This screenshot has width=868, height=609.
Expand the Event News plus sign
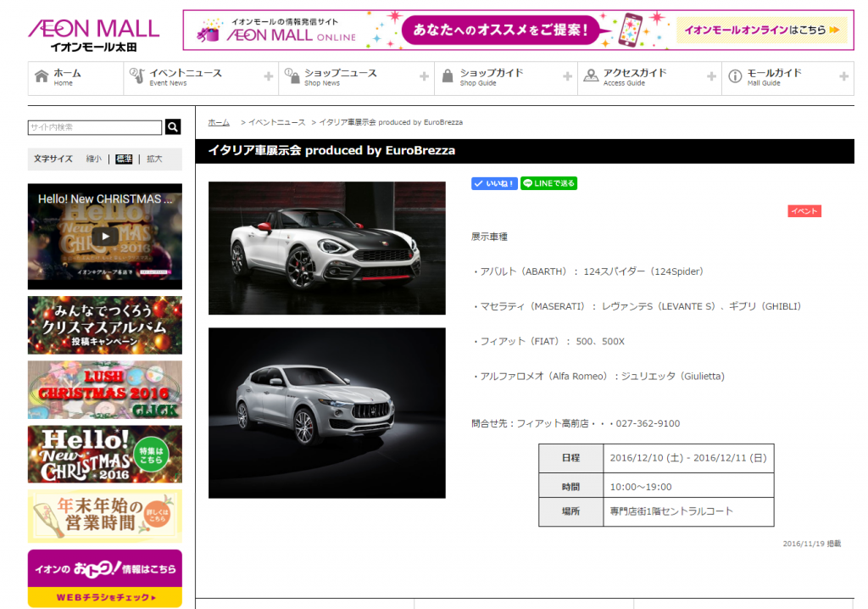point(269,76)
